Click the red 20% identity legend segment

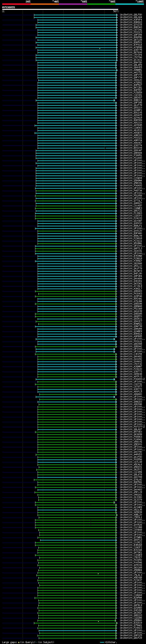click(16, 4)
